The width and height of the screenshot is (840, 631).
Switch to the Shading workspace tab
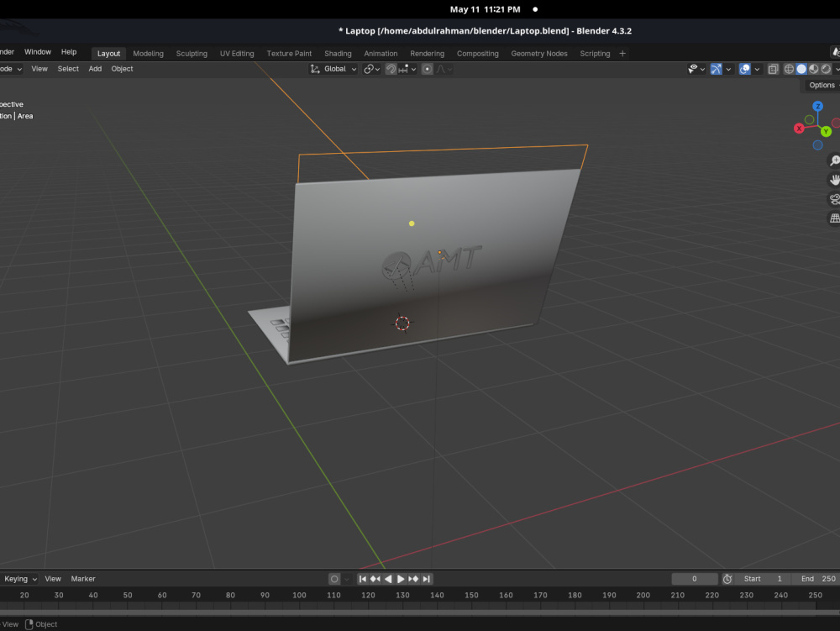tap(338, 54)
